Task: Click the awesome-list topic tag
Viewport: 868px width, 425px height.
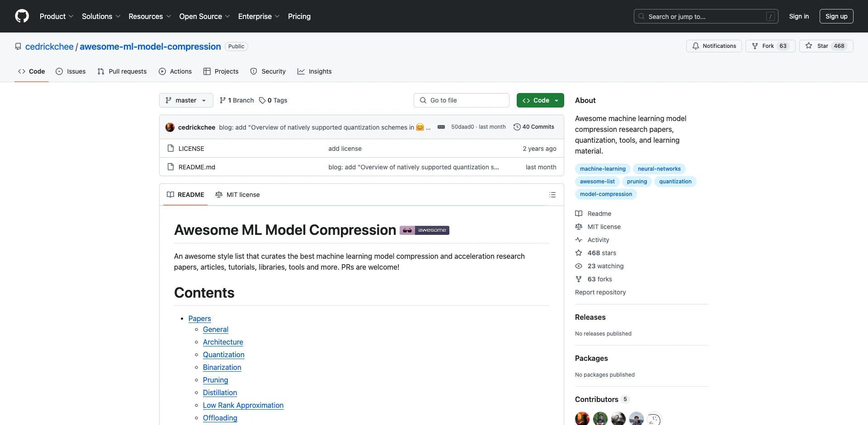Action: (597, 182)
